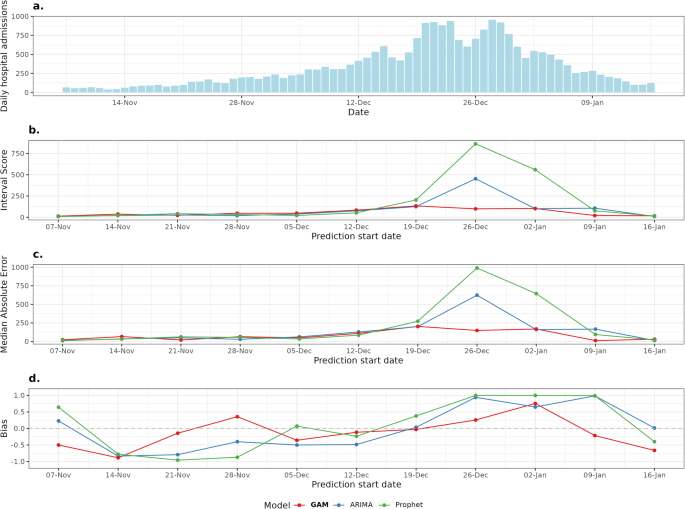This screenshot has height=509, width=685.
Task: Click the 'Interval Score' y-axis title
Action: coord(4,180)
